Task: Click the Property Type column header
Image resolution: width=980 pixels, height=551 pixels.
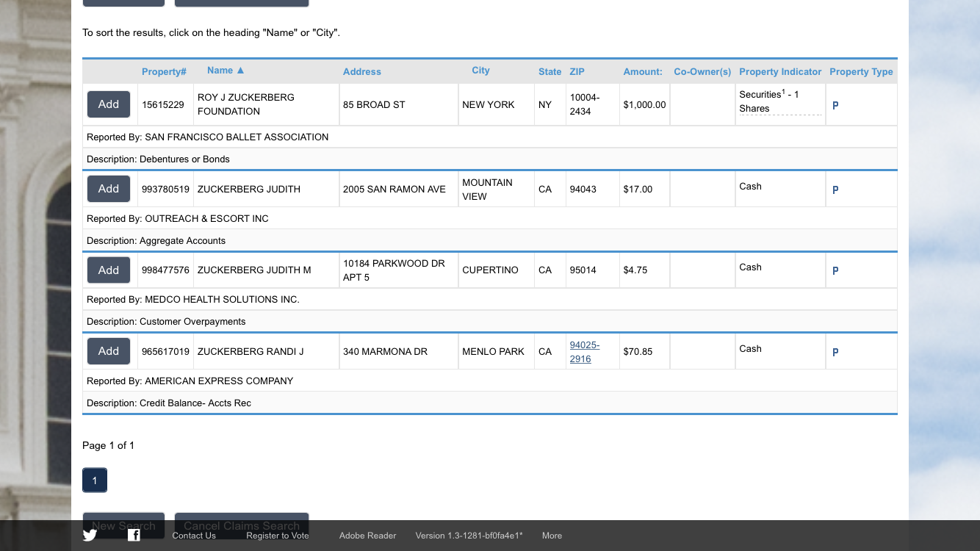Action: tap(861, 71)
